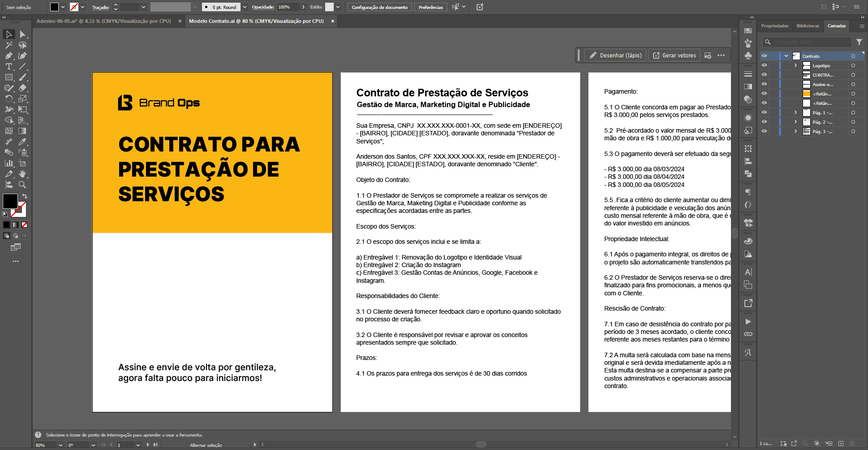Open the Propriedades panel tab
The image size is (868, 450).
[x=775, y=26]
